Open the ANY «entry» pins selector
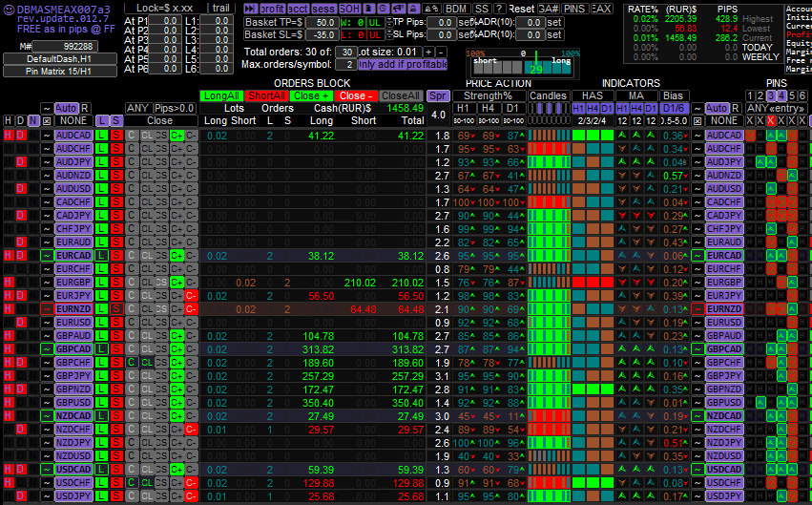Viewport: 812px width, 505px height. (x=775, y=108)
